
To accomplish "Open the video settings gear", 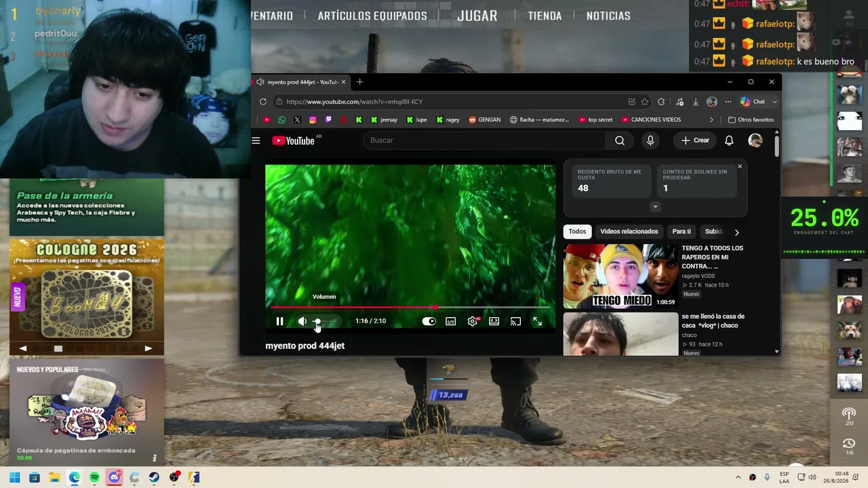I will click(473, 321).
